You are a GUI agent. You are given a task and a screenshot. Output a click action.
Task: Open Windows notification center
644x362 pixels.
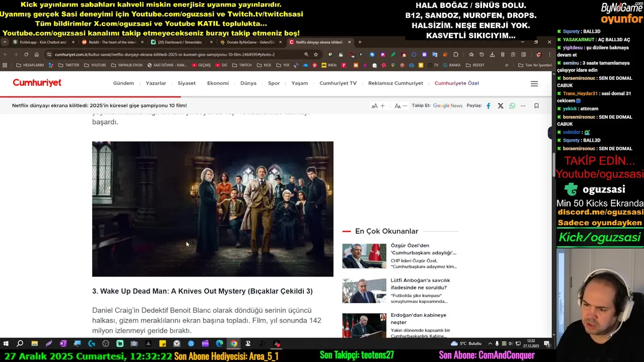(x=547, y=343)
